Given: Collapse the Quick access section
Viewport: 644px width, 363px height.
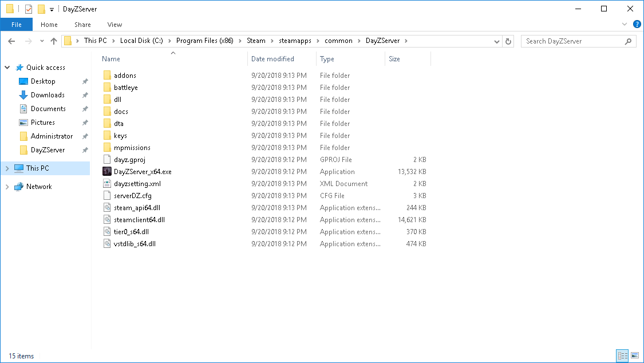Looking at the screenshot, I should coord(7,67).
